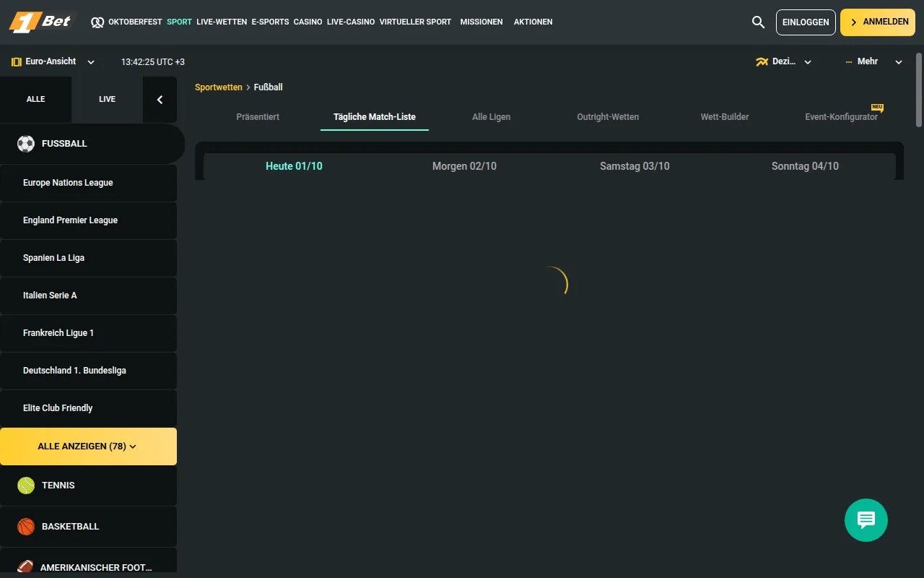Open the Event-Konfigurator tab
The width and height of the screenshot is (924, 578).
[842, 117]
